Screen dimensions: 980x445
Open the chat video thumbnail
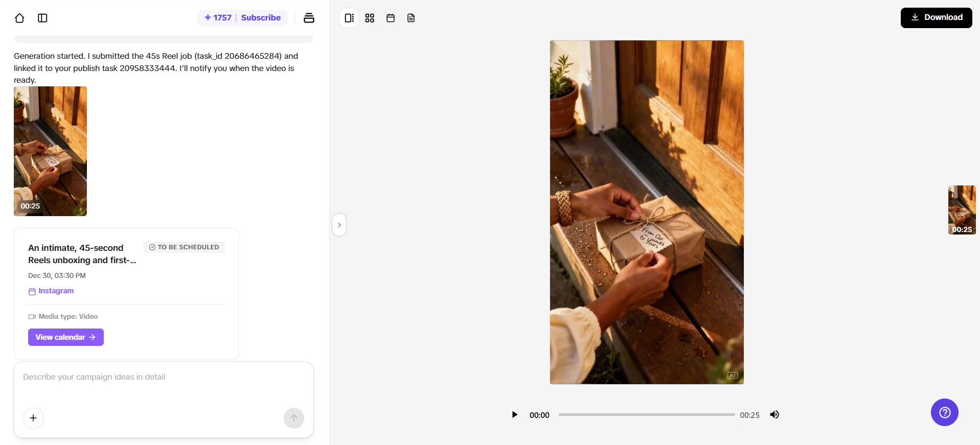[50, 151]
